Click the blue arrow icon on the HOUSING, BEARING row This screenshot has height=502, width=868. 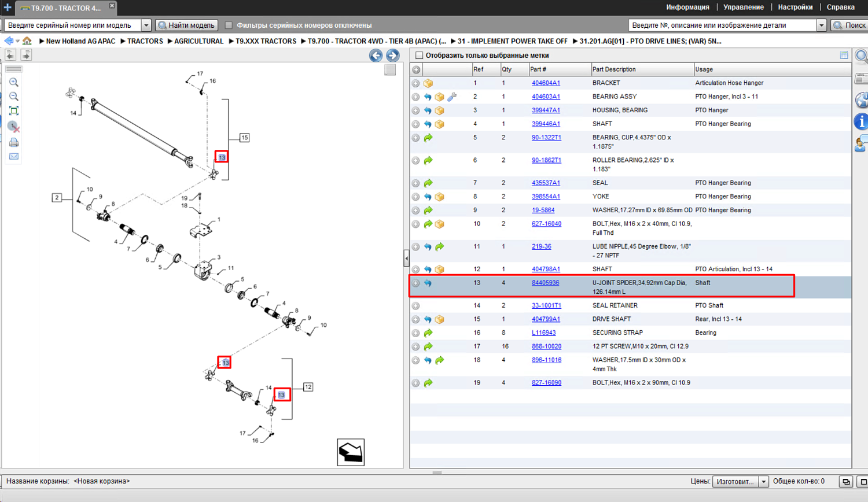428,110
